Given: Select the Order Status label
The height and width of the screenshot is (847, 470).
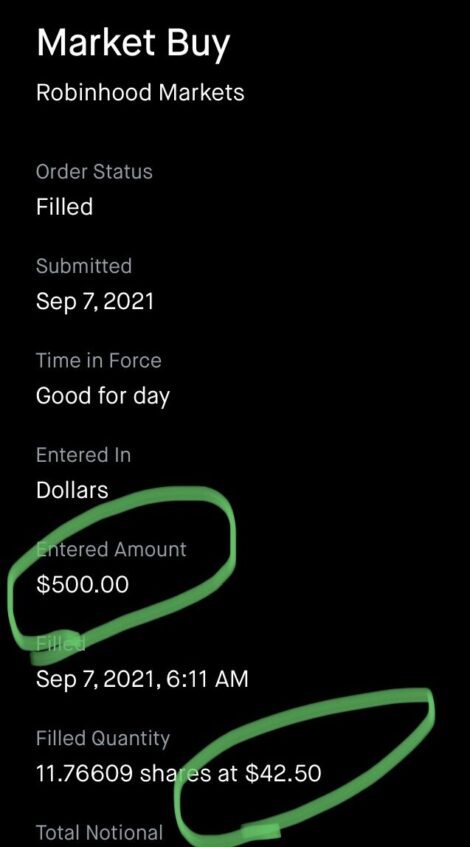Looking at the screenshot, I should (x=94, y=172).
